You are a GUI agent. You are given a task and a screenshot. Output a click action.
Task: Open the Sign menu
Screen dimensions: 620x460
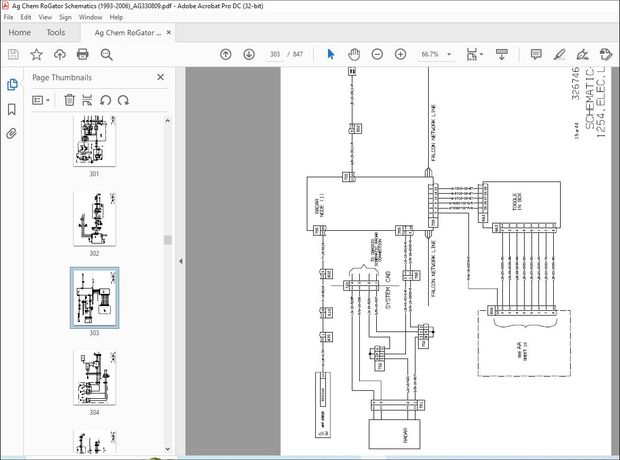point(65,17)
